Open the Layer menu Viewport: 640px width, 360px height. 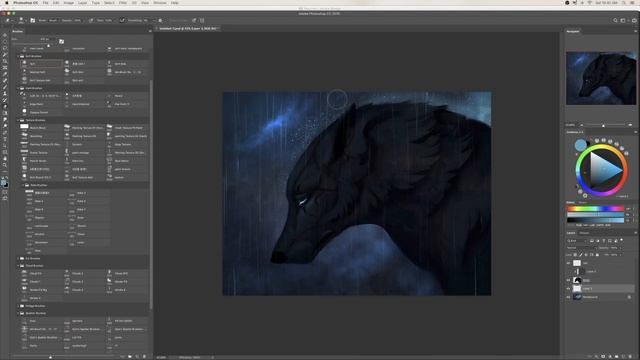pyautogui.click(x=82, y=3)
